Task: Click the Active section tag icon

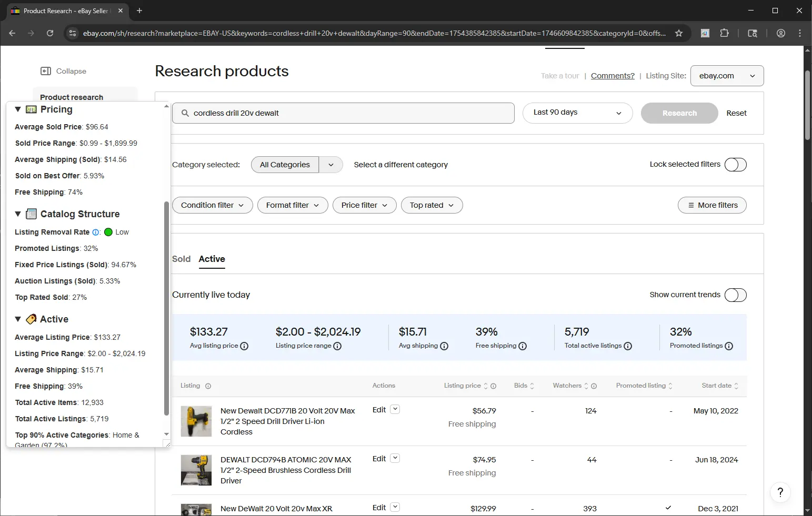Action: pos(31,319)
